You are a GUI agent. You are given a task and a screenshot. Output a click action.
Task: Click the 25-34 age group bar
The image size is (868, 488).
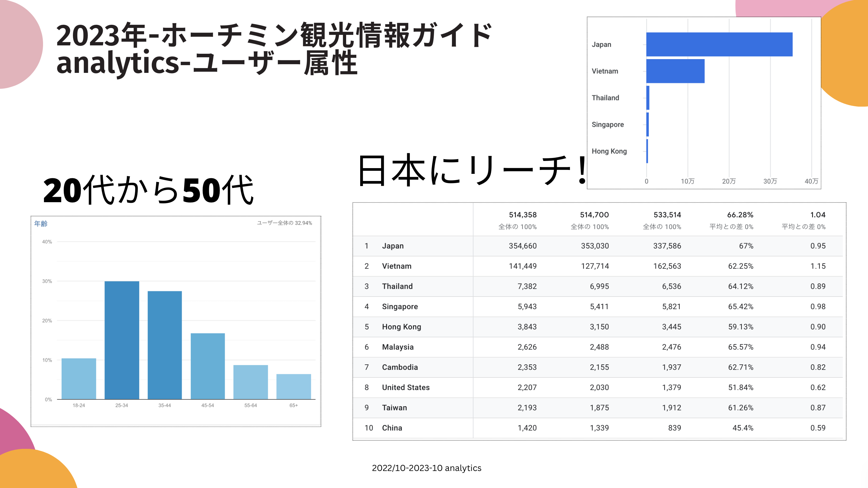coord(122,340)
